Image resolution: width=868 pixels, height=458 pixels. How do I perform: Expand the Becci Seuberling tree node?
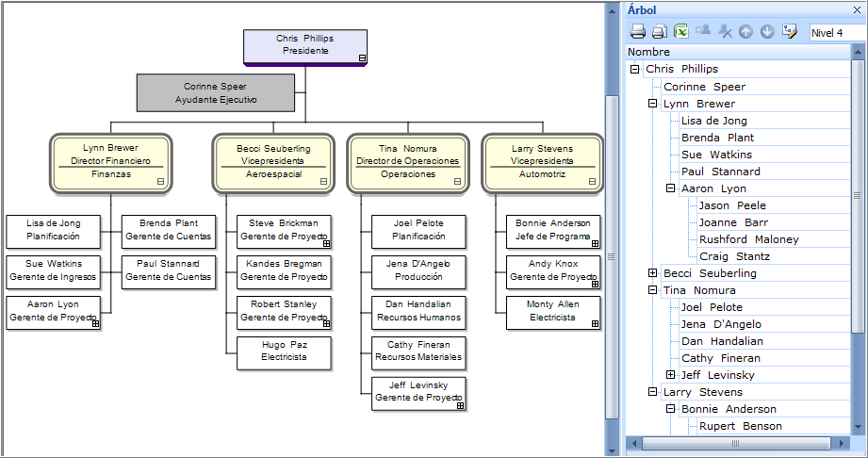[x=653, y=273]
